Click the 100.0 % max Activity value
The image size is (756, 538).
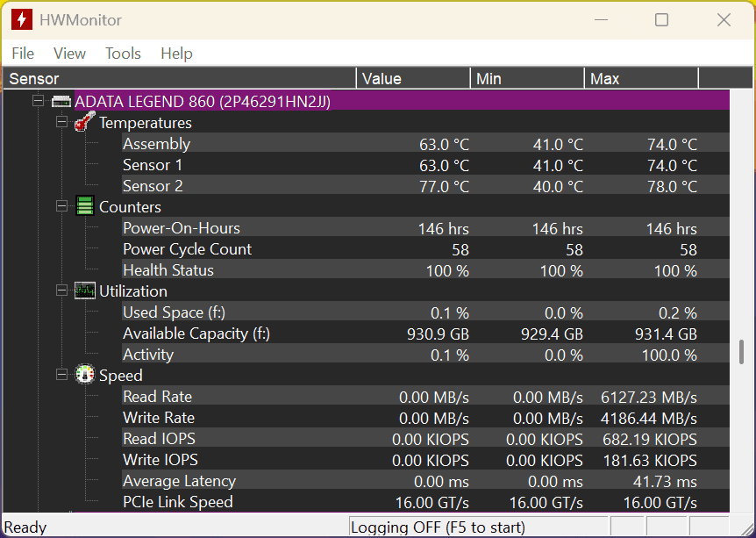669,355
